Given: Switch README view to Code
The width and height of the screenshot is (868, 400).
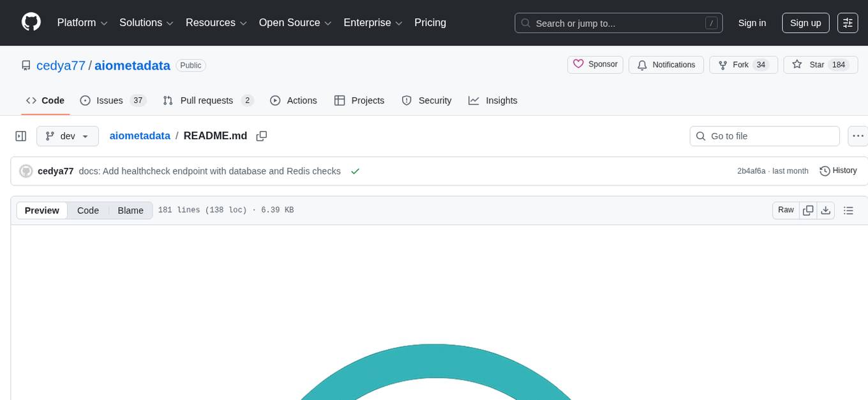Looking at the screenshot, I should tap(87, 210).
